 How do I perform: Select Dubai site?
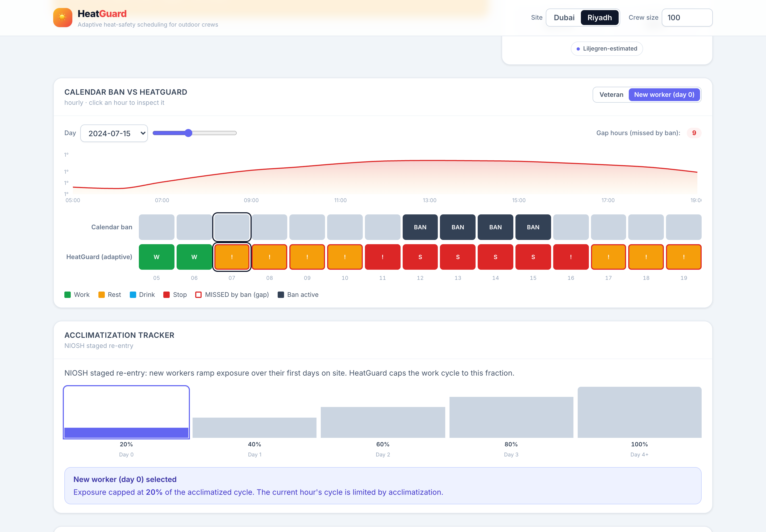(x=564, y=18)
